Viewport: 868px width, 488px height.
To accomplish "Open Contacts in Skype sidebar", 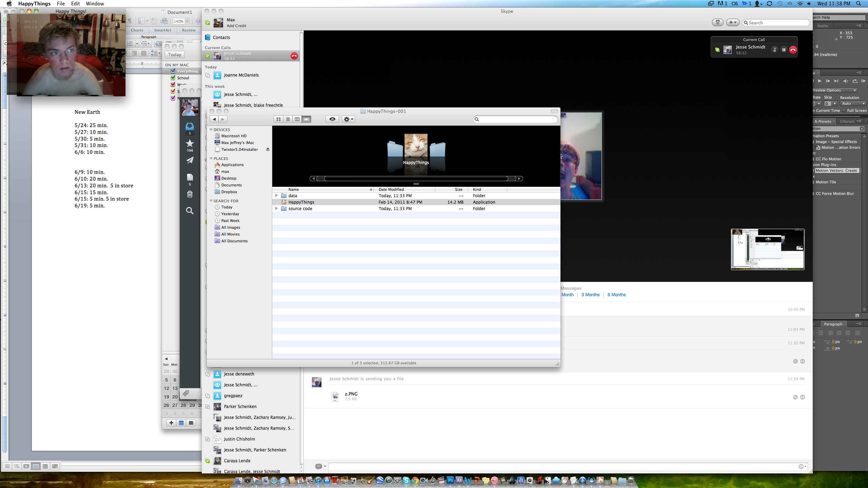I will pos(221,37).
